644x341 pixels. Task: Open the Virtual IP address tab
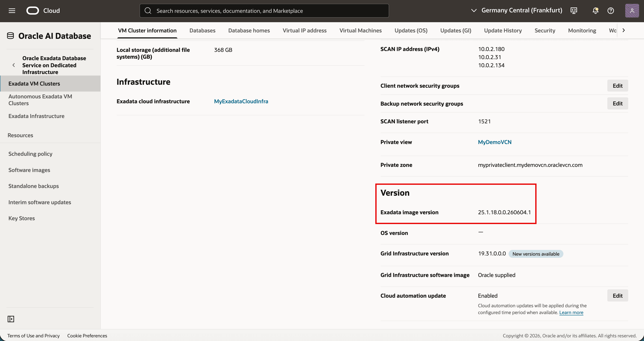click(305, 30)
